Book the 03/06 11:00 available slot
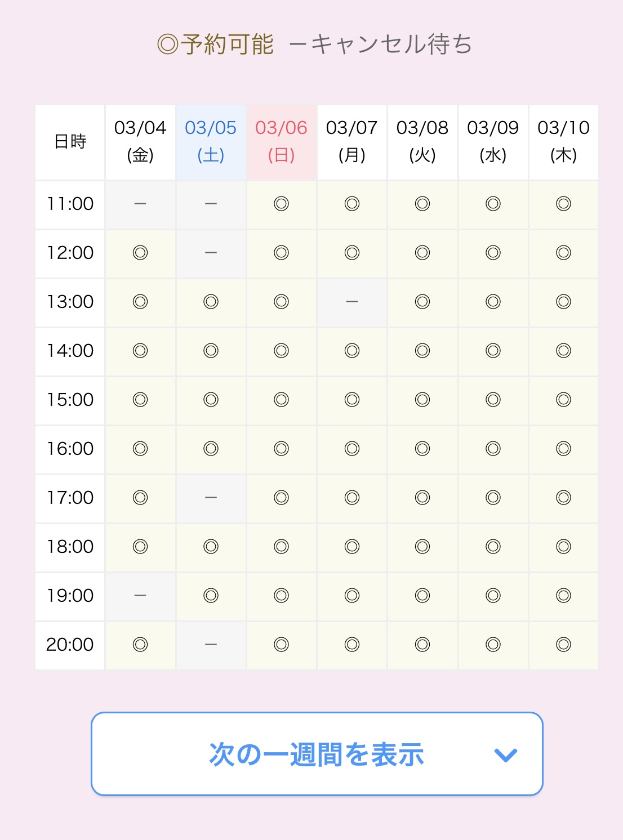 (x=281, y=204)
